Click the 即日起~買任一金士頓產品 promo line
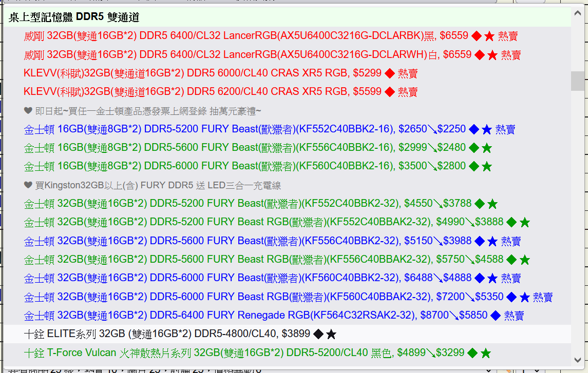 (287, 111)
